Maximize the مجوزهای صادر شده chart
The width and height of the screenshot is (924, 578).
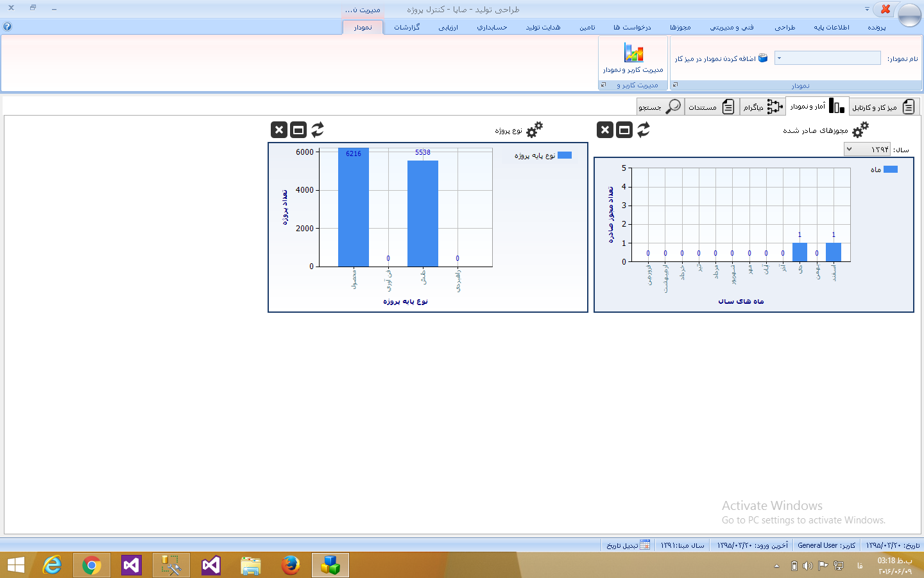(624, 130)
